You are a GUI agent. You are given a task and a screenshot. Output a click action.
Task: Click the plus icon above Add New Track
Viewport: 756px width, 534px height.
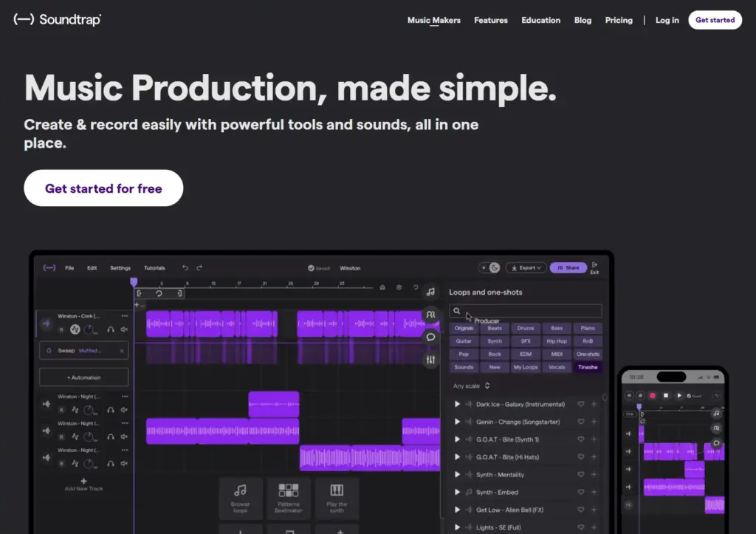(84, 481)
